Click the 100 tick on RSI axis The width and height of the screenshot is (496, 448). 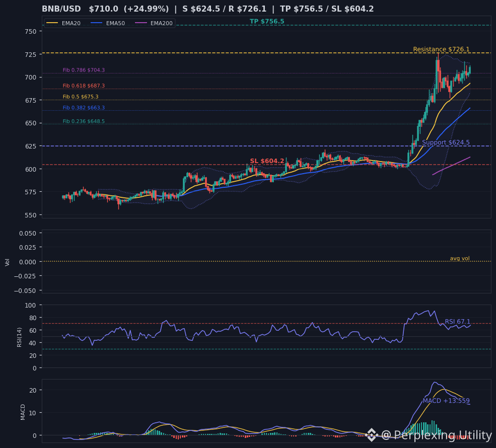[x=31, y=306]
